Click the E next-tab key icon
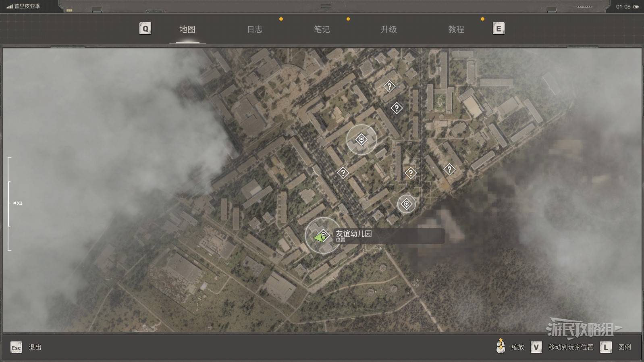This screenshot has width=644, height=362. (x=499, y=29)
